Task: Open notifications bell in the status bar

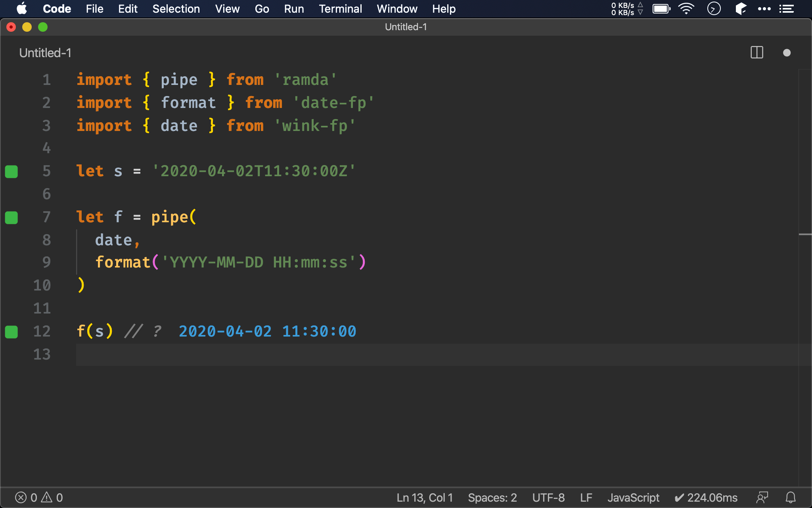Action: click(791, 498)
